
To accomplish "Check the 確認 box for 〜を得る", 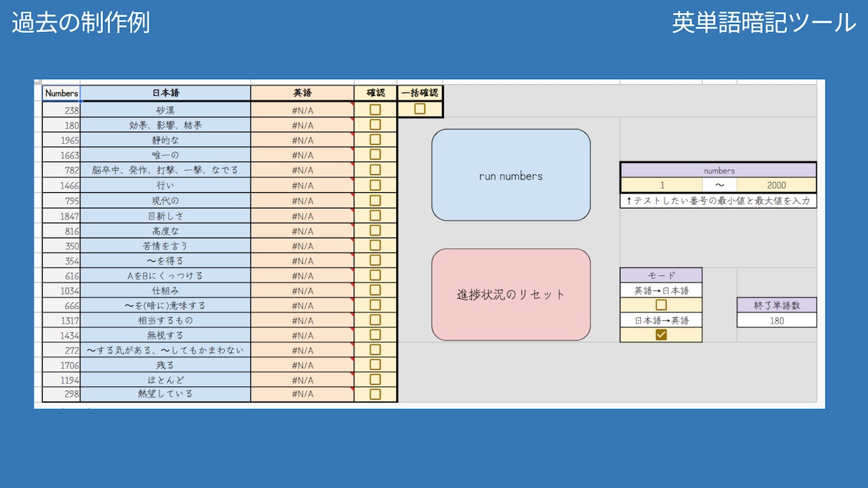I will [x=375, y=260].
